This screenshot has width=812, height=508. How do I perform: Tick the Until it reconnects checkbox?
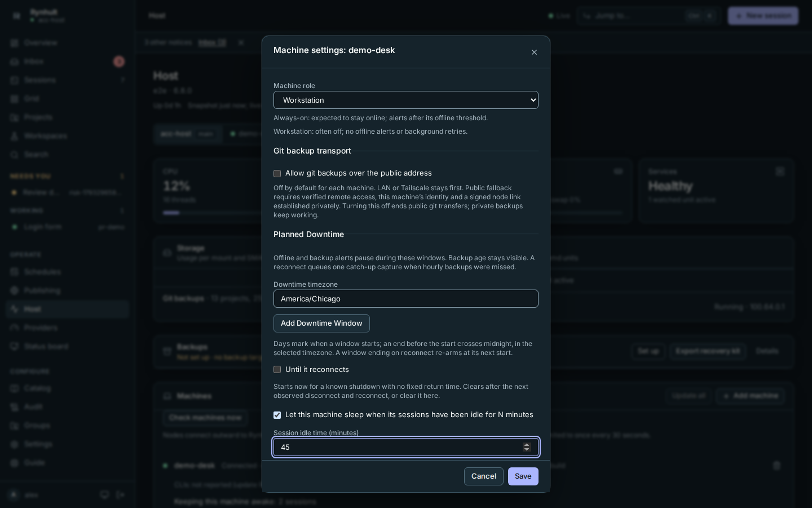click(277, 370)
